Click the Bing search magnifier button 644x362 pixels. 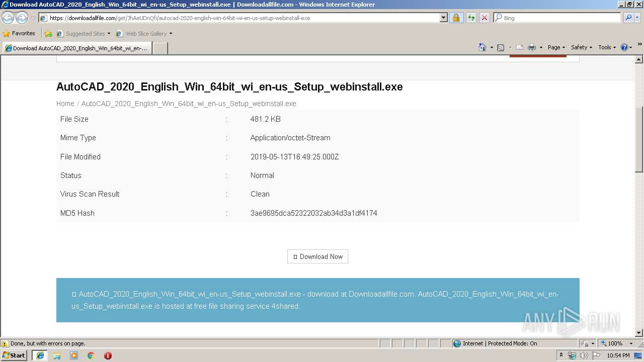click(628, 18)
